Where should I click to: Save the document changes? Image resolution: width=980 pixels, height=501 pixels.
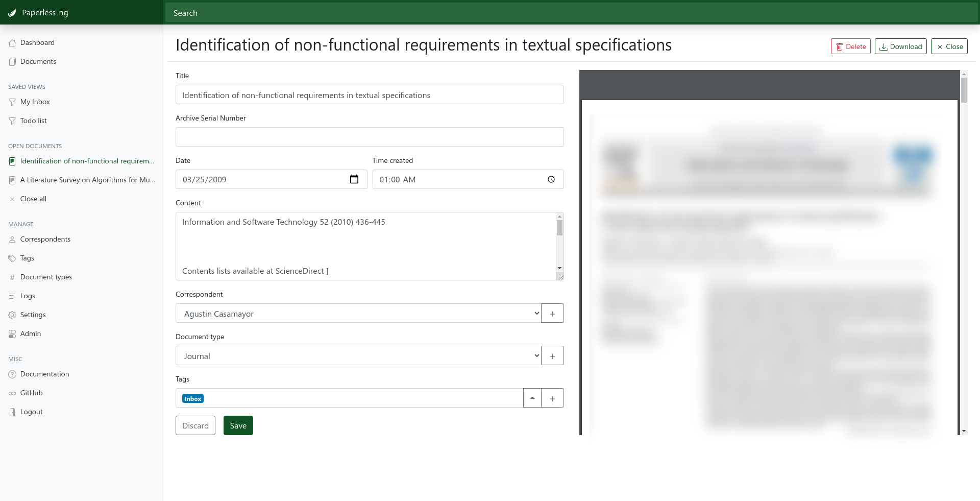[238, 426]
